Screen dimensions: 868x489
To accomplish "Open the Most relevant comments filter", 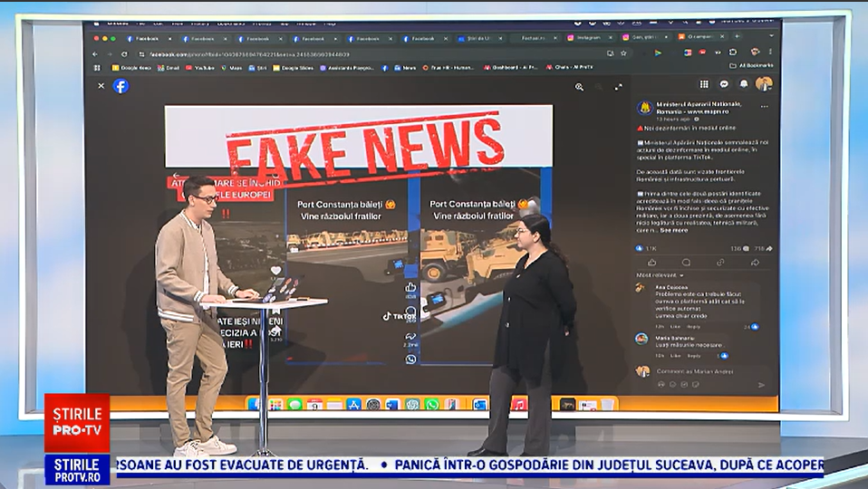I will [656, 274].
